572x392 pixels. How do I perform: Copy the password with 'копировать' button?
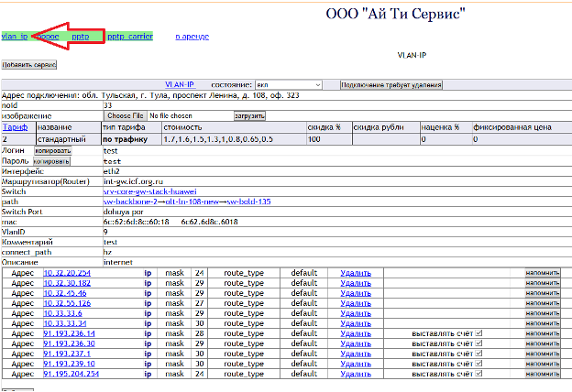(x=51, y=161)
